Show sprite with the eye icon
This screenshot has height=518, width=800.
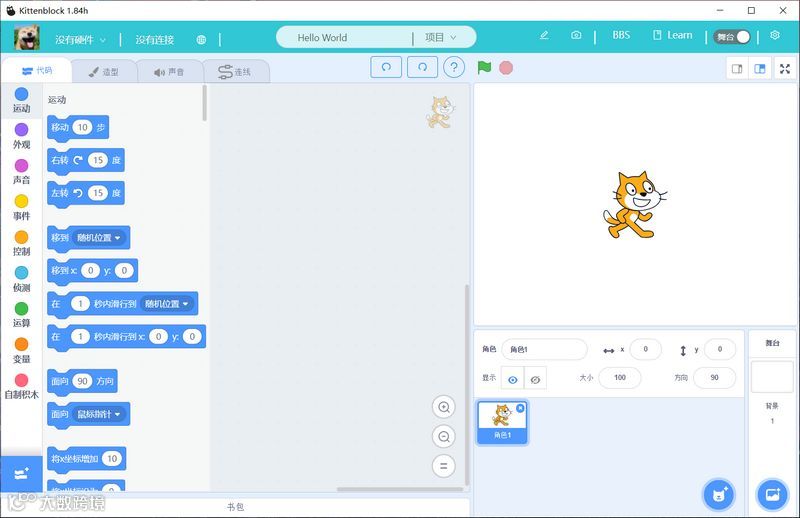513,379
